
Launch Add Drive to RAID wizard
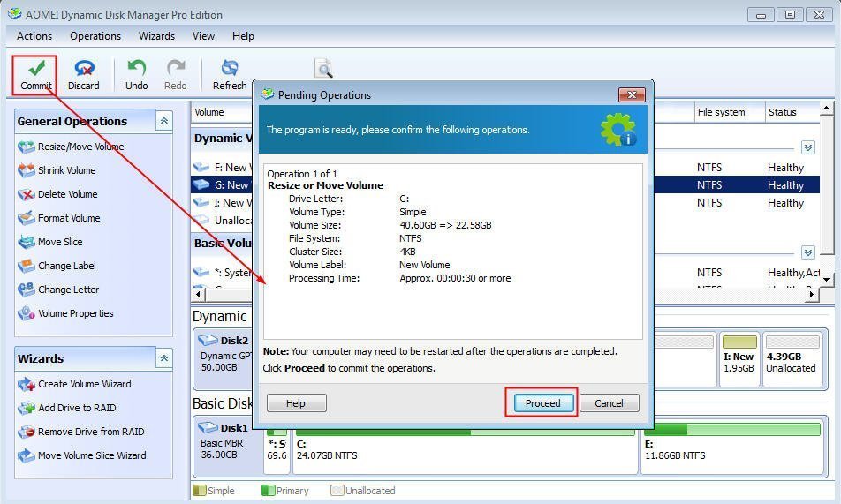click(x=67, y=408)
